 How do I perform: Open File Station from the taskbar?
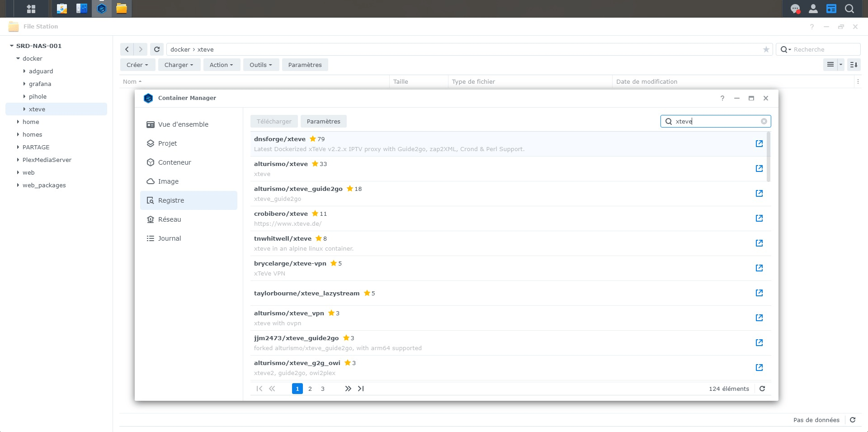(x=121, y=8)
